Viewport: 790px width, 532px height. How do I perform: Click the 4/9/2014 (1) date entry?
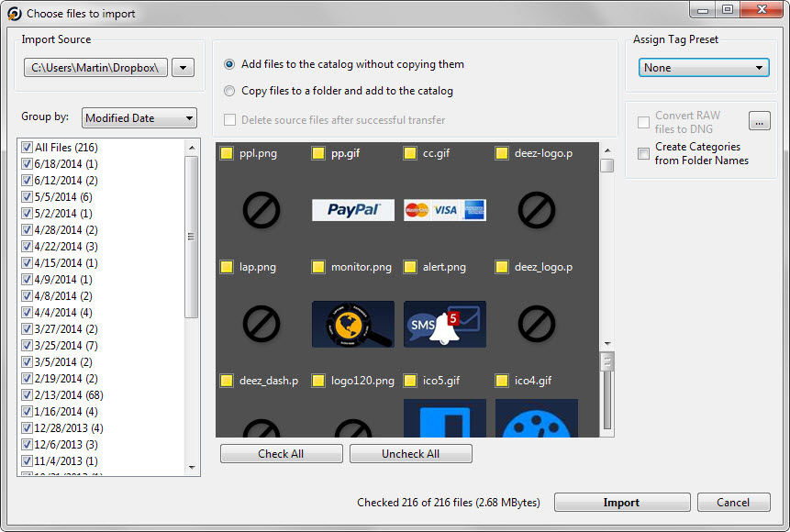coord(63,280)
